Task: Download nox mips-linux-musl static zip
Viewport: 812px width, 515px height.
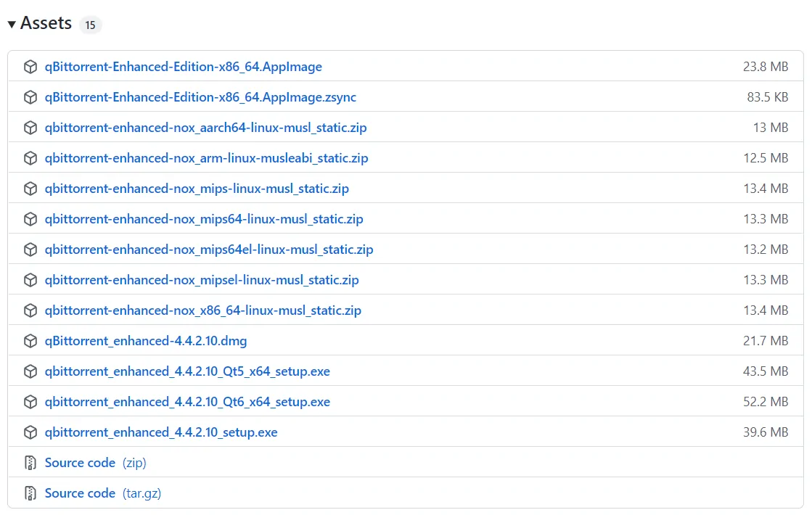Action: (197, 189)
